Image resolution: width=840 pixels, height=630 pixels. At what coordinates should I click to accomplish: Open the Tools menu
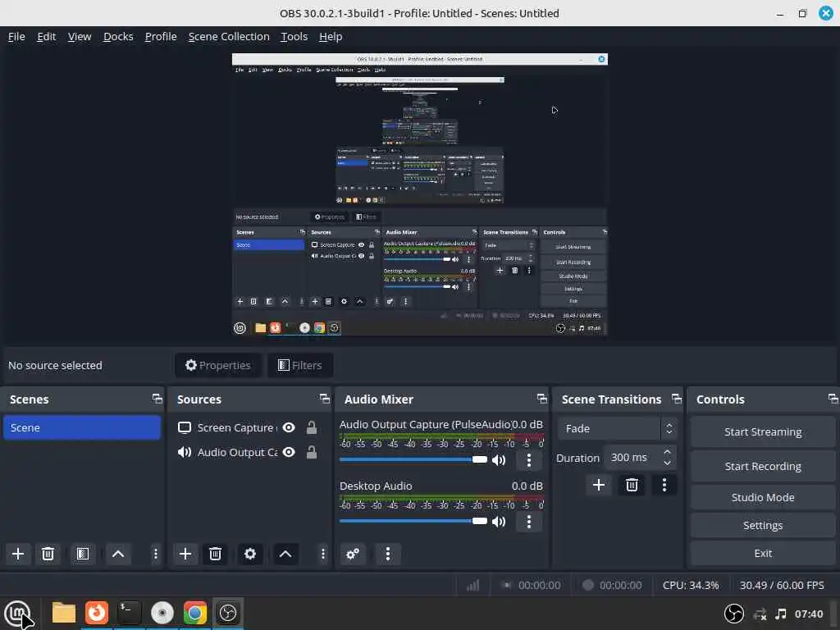point(294,36)
